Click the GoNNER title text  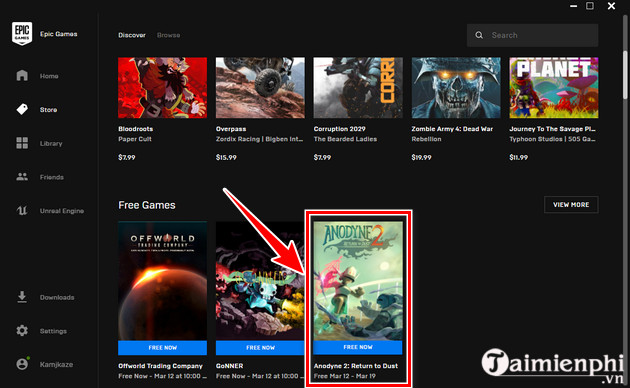click(x=229, y=366)
